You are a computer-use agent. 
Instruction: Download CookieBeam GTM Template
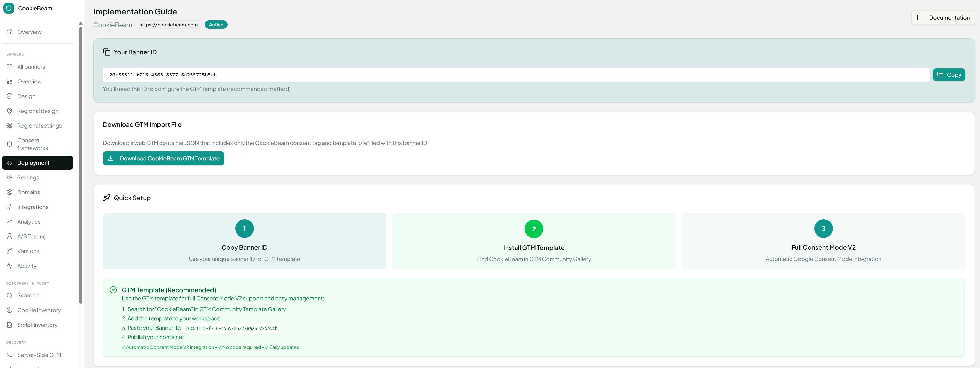coord(163,158)
